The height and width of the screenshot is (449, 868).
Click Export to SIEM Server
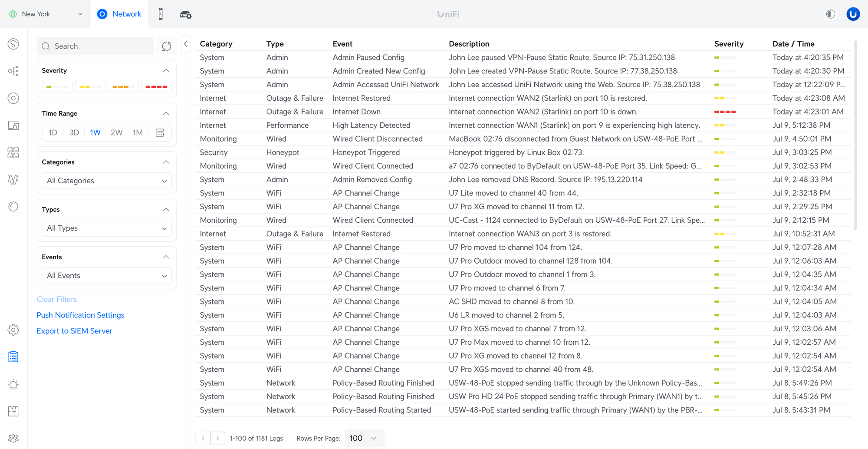click(74, 331)
